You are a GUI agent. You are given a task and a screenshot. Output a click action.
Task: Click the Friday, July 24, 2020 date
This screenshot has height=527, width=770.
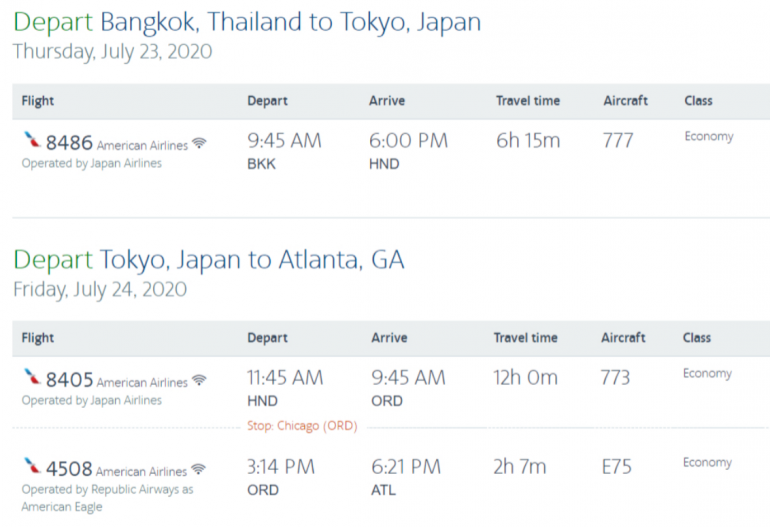[x=99, y=290]
